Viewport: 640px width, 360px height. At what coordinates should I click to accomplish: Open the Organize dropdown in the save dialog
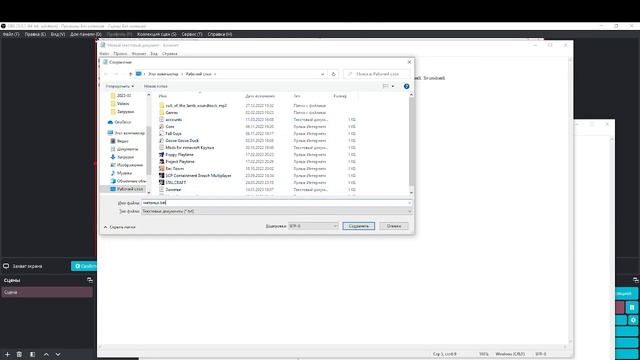pos(120,86)
